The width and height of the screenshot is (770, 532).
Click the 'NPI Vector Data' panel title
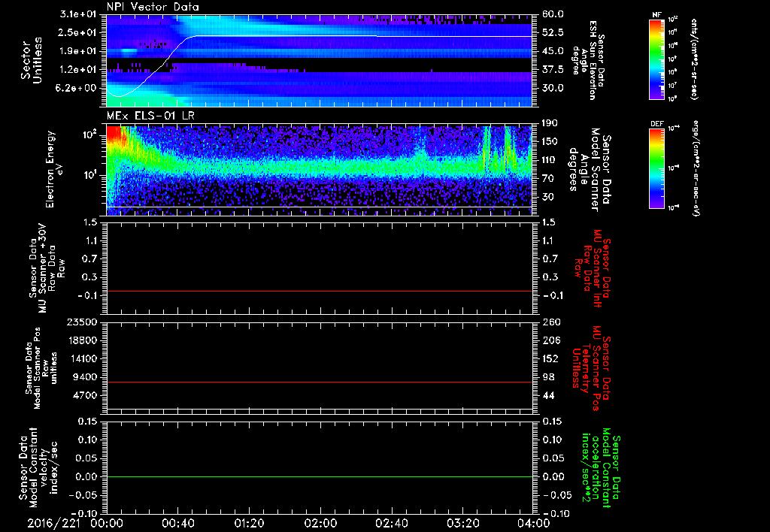[x=153, y=7]
